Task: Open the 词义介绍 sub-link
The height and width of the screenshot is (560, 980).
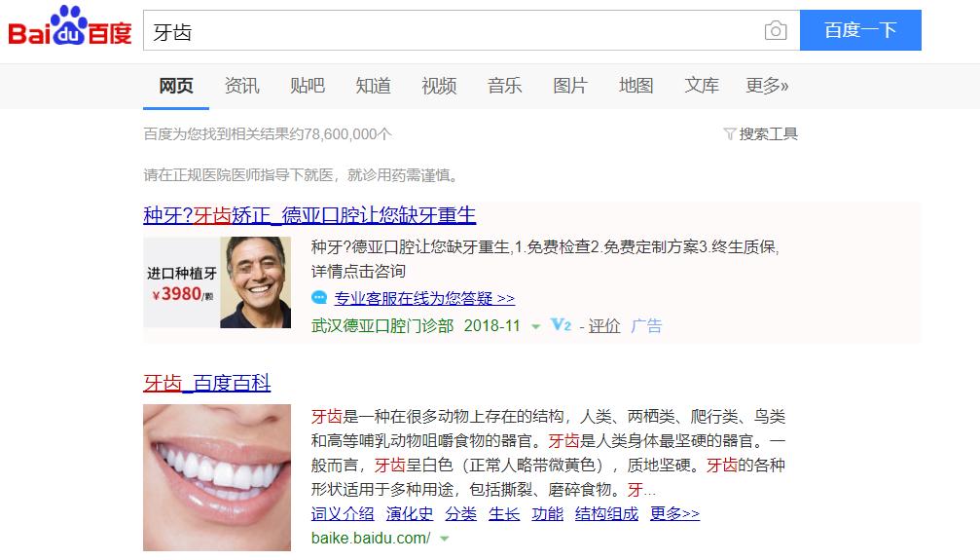Action: click(343, 513)
